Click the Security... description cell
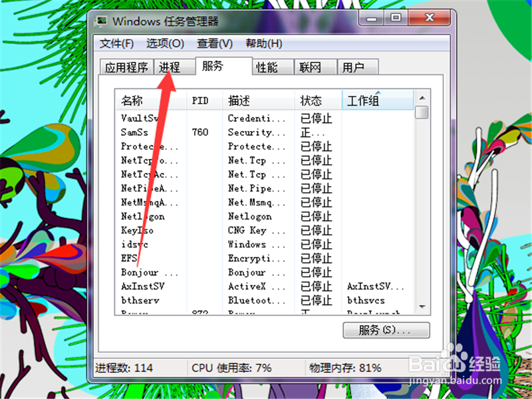 256,132
